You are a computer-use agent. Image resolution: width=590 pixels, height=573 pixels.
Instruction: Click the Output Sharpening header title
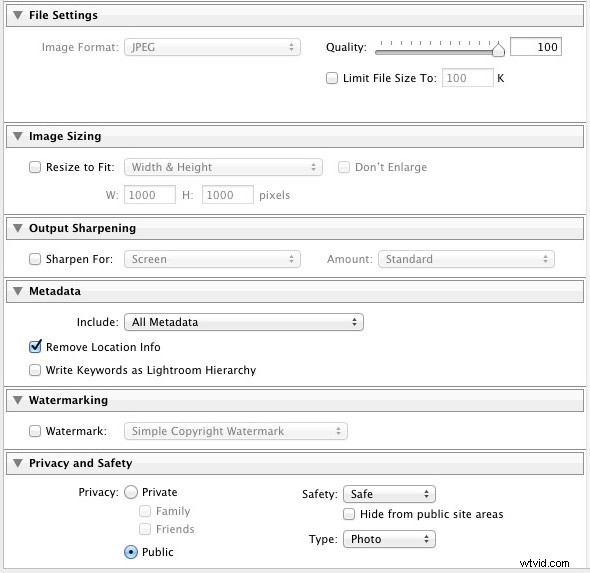82,228
